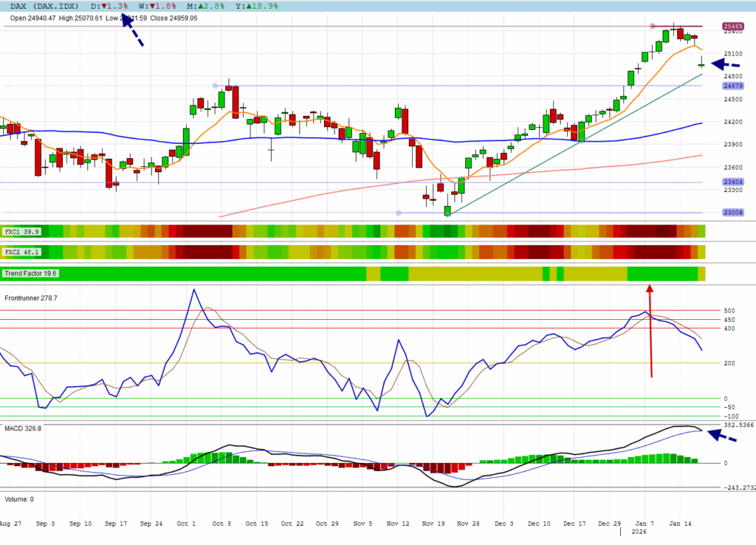
Task: Select the red vertical arrow in Frontrunner panel
Action: click(650, 331)
